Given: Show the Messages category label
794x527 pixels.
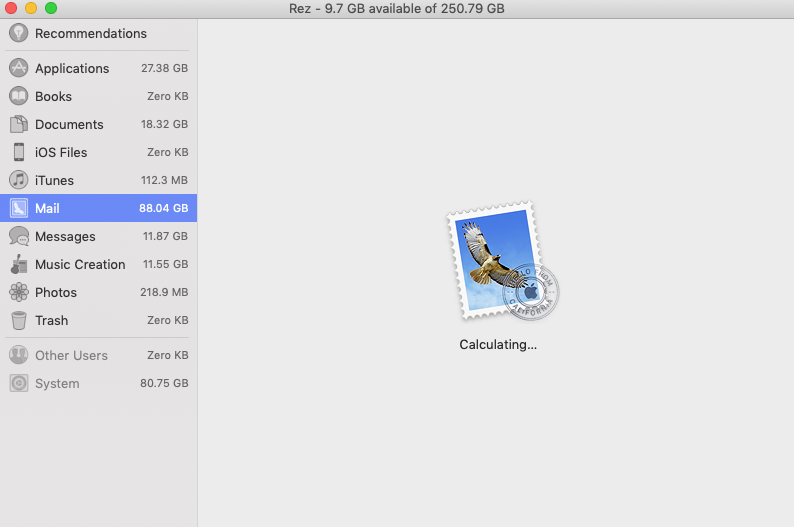Looking at the screenshot, I should [x=65, y=236].
